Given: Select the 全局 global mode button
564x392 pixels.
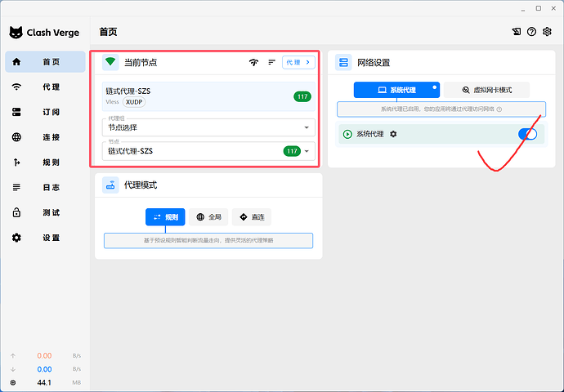Looking at the screenshot, I should 208,217.
